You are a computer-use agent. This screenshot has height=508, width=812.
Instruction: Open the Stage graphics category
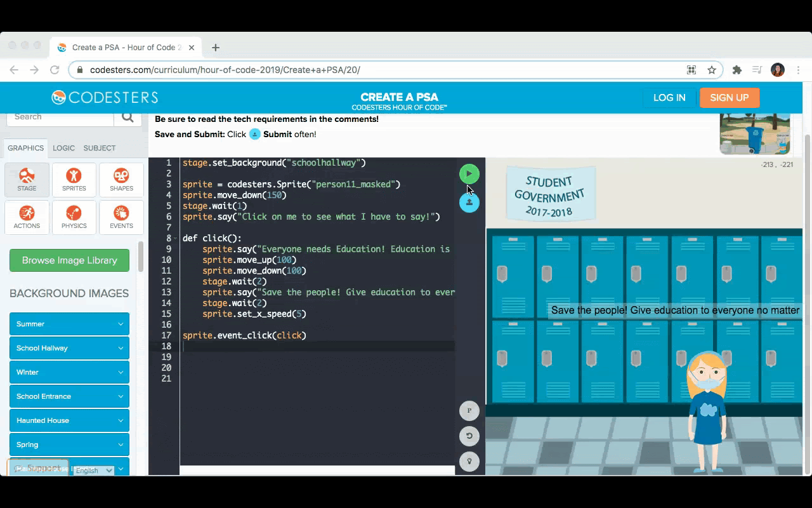pos(27,180)
